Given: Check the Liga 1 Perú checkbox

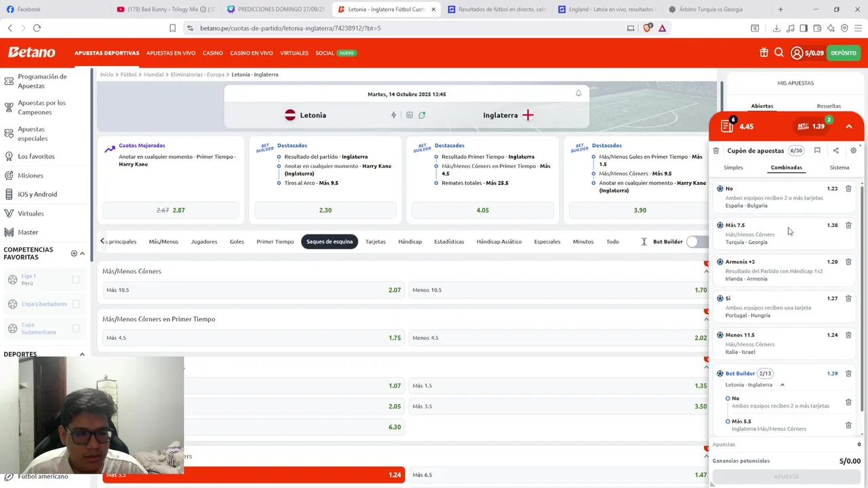Looking at the screenshot, I should pos(76,279).
